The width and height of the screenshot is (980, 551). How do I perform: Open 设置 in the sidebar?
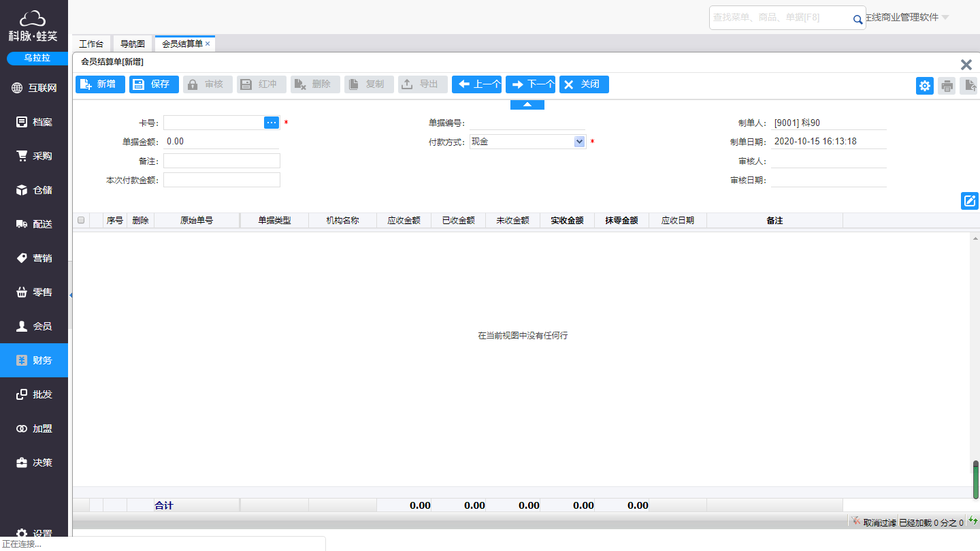34,533
